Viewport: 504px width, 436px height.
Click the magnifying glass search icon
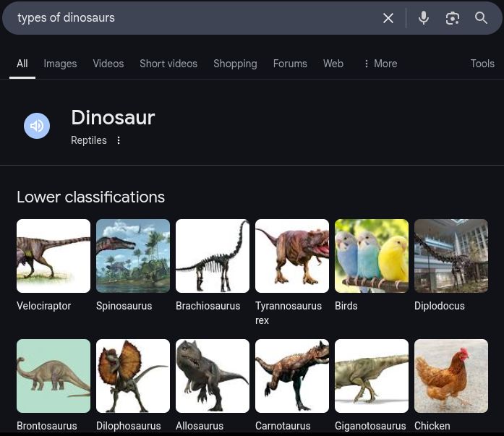(x=481, y=18)
